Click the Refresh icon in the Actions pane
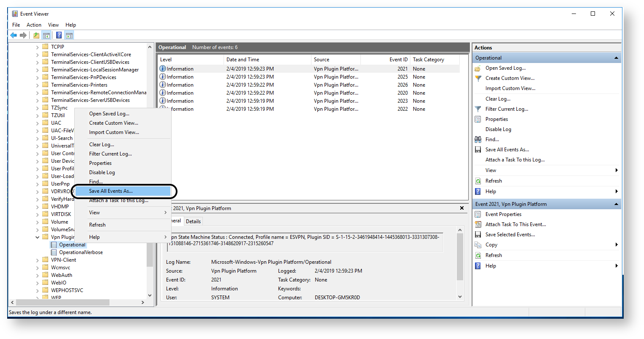Viewport: 644px width, 339px height. pos(478,180)
